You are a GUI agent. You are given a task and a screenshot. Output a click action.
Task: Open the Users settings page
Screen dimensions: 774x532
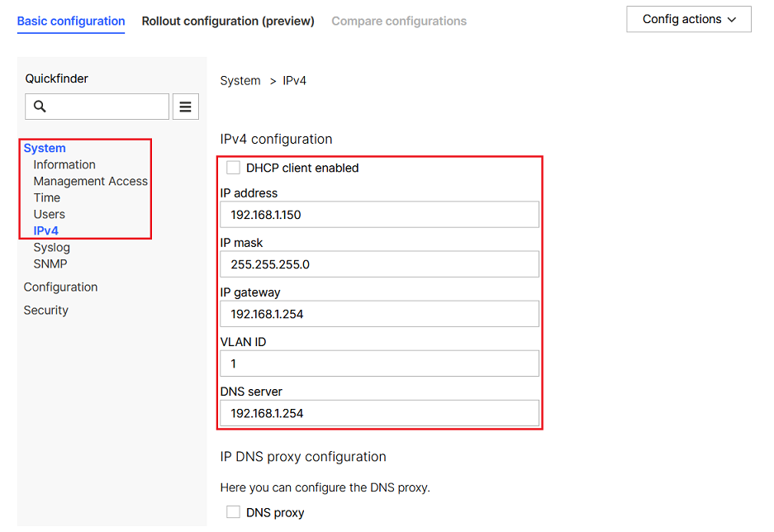tap(49, 214)
